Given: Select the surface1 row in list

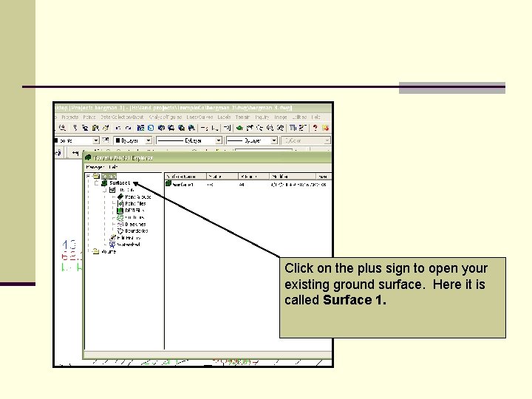Looking at the screenshot, I should [248, 184].
